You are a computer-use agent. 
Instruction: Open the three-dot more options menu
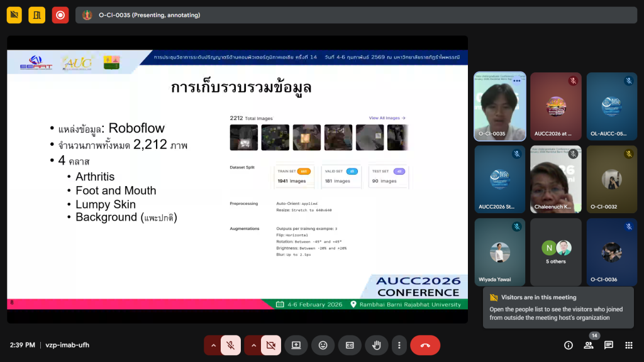(399, 345)
